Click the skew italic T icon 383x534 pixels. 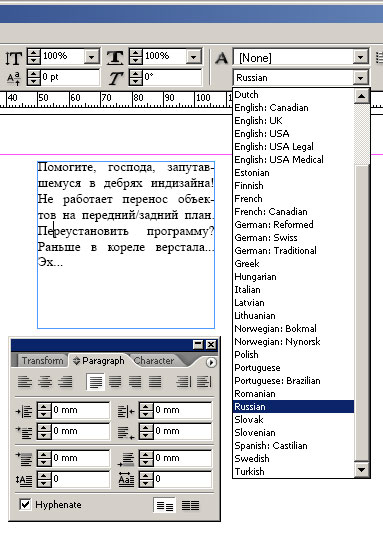click(x=115, y=78)
